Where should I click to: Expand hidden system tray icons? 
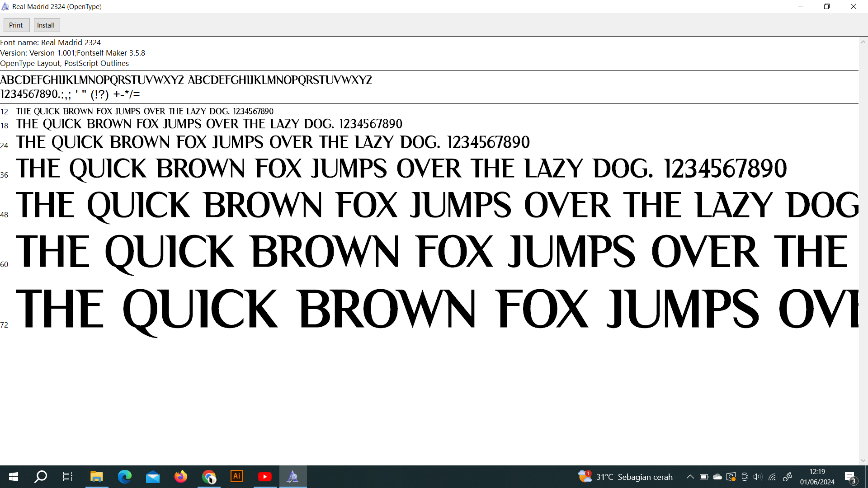[690, 477]
